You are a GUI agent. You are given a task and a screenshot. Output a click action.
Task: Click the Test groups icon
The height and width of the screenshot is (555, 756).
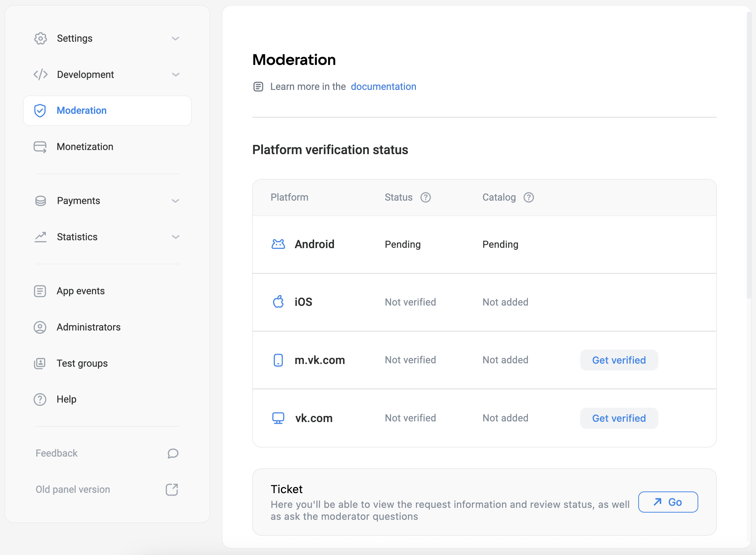pos(40,363)
